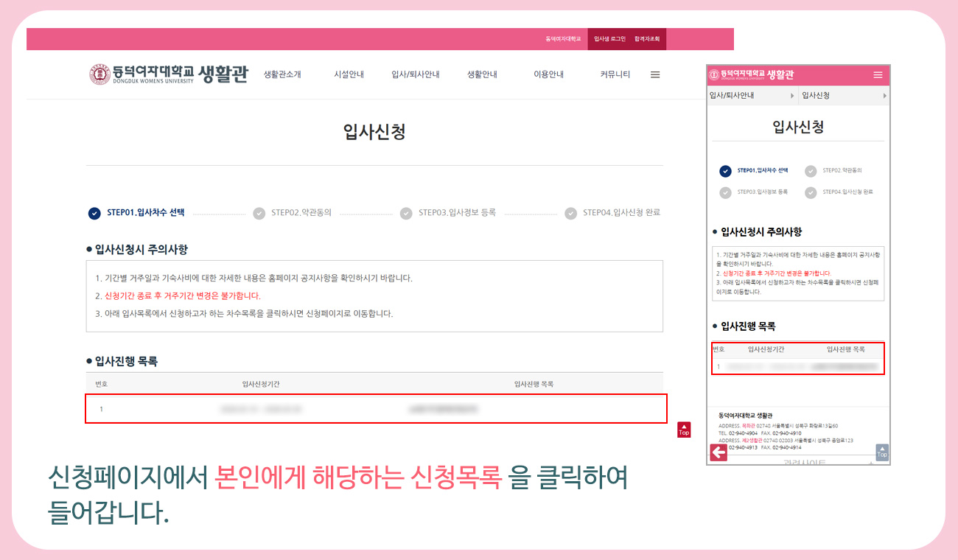958x560 pixels.
Task: Click row 1 in the 입사진행 목록 table
Action: pyautogui.click(x=376, y=408)
